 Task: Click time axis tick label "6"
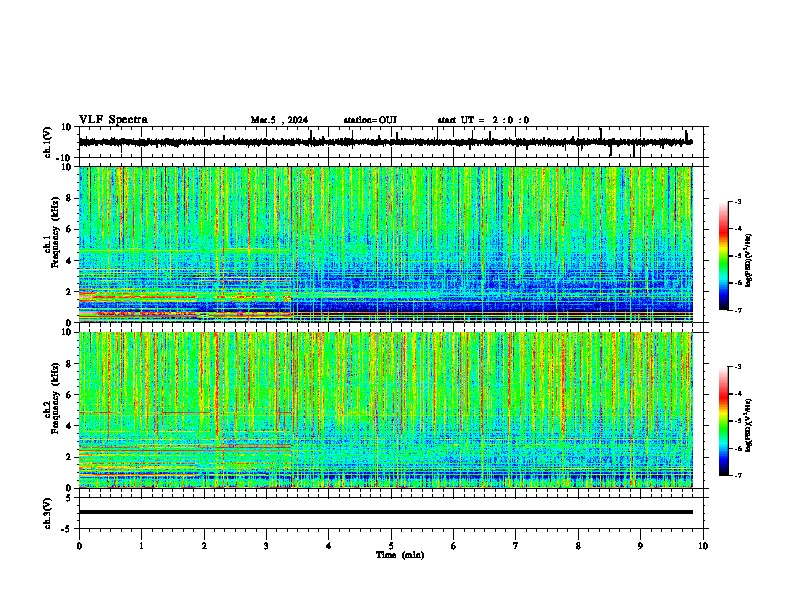[x=454, y=546]
